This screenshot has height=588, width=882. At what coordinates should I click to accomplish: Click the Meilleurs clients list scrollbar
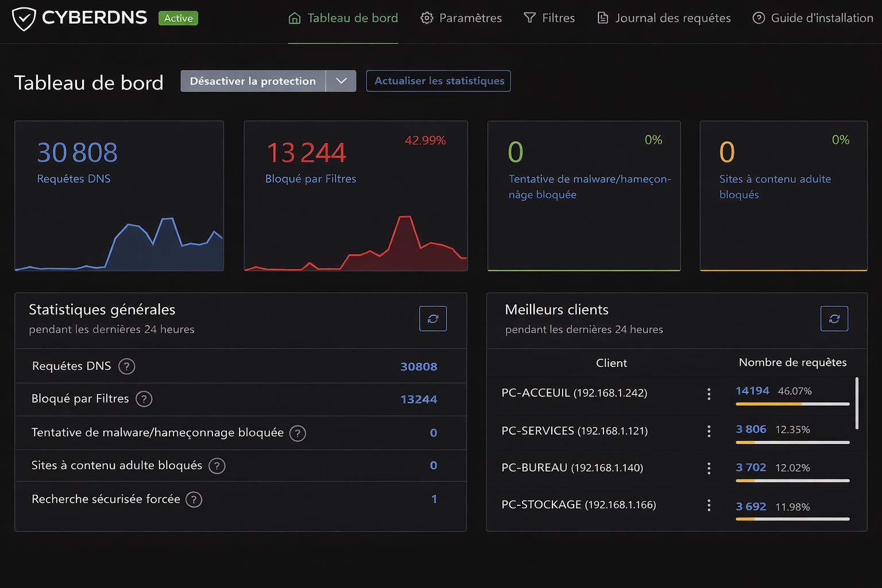tap(857, 403)
